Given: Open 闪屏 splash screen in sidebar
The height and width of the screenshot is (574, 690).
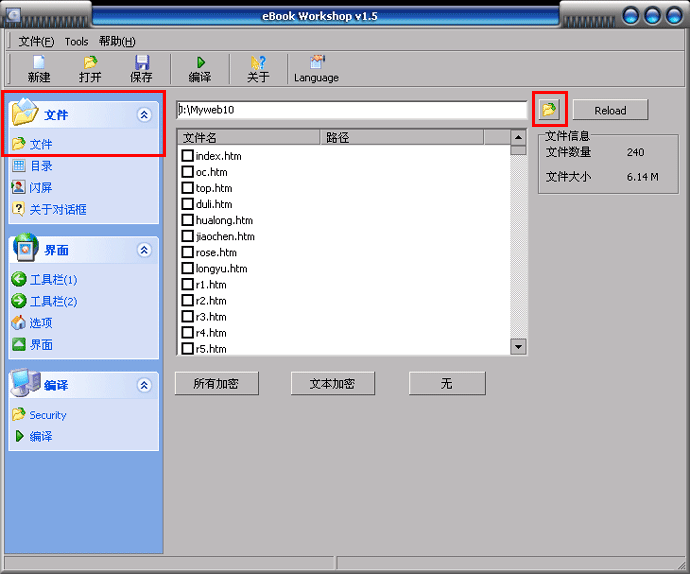Looking at the screenshot, I should tap(40, 187).
